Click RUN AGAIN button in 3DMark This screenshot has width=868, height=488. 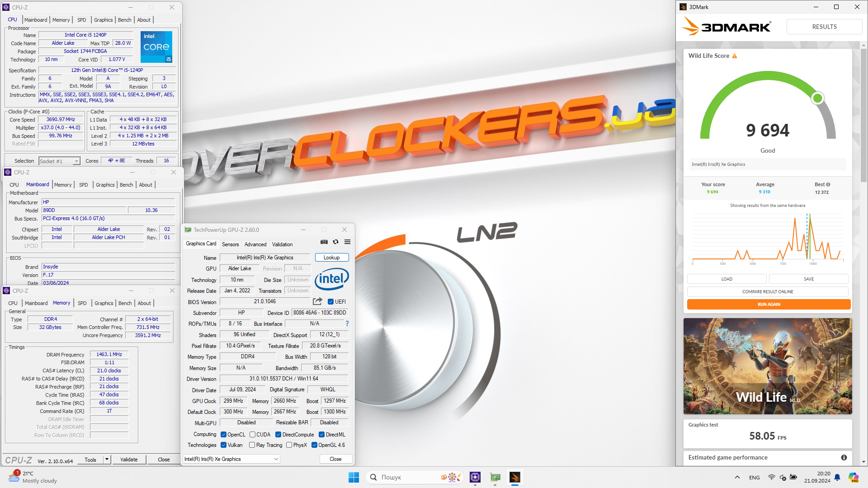click(x=769, y=305)
